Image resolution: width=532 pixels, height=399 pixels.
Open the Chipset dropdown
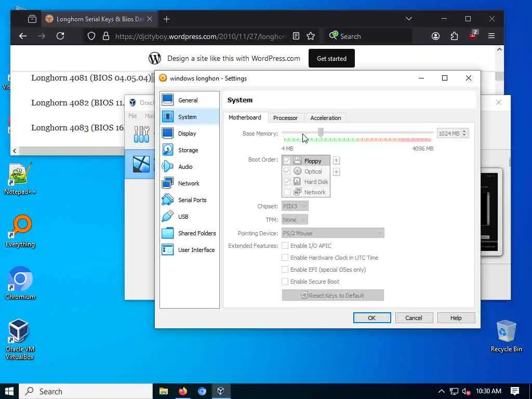[295, 206]
